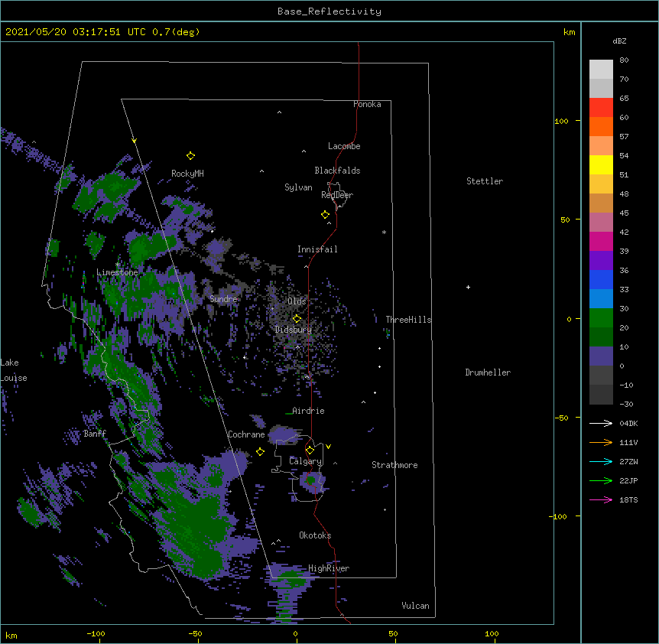659x644 pixels.
Task: Click the Banff label
Action: click(95, 434)
